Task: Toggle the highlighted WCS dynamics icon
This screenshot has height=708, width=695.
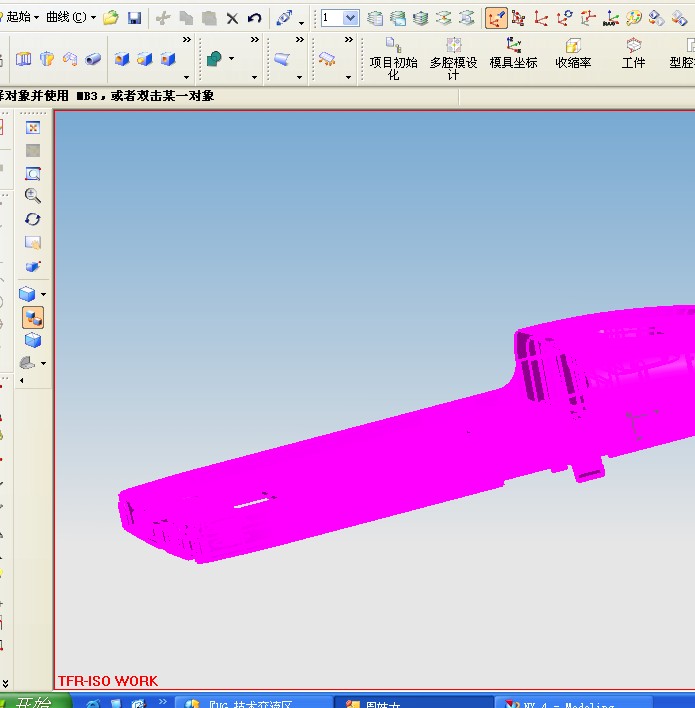Action: (x=496, y=18)
